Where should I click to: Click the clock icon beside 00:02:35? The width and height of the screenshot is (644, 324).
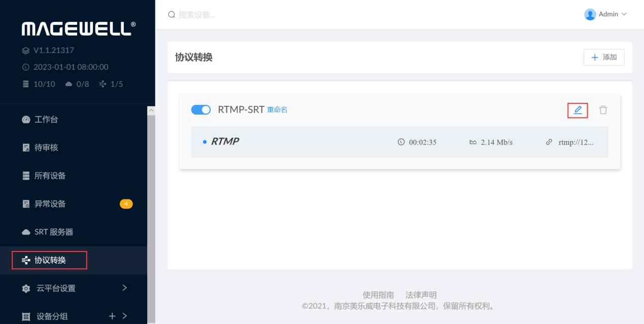pyautogui.click(x=401, y=142)
